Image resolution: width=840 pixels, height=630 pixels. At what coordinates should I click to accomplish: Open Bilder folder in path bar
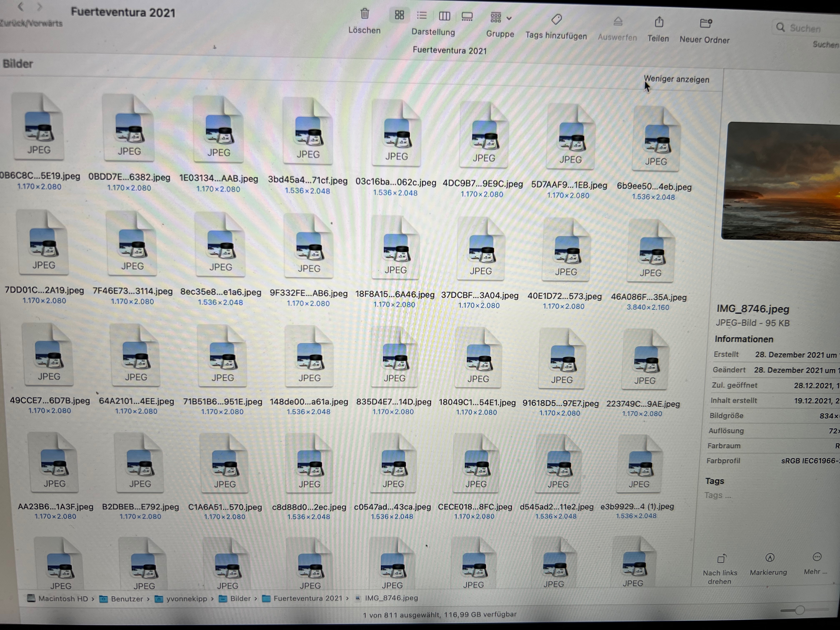click(x=240, y=599)
